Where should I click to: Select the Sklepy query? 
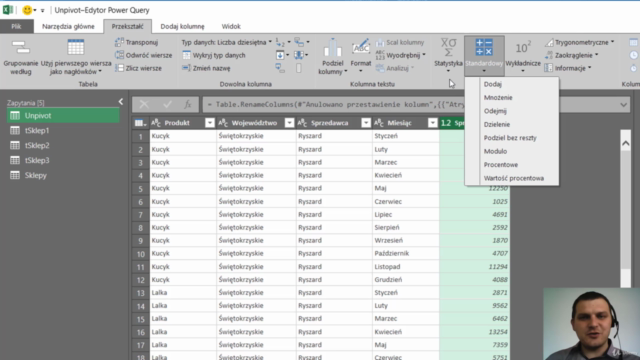(63, 176)
